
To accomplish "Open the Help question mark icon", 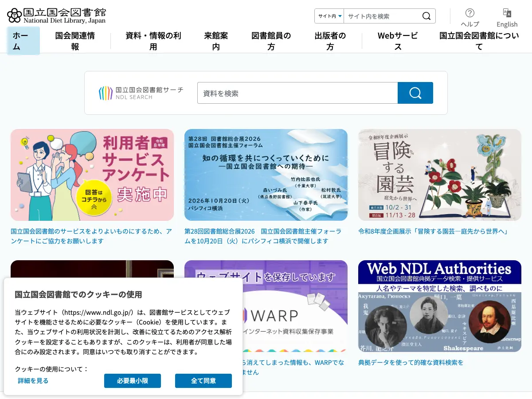I will click(x=470, y=13).
